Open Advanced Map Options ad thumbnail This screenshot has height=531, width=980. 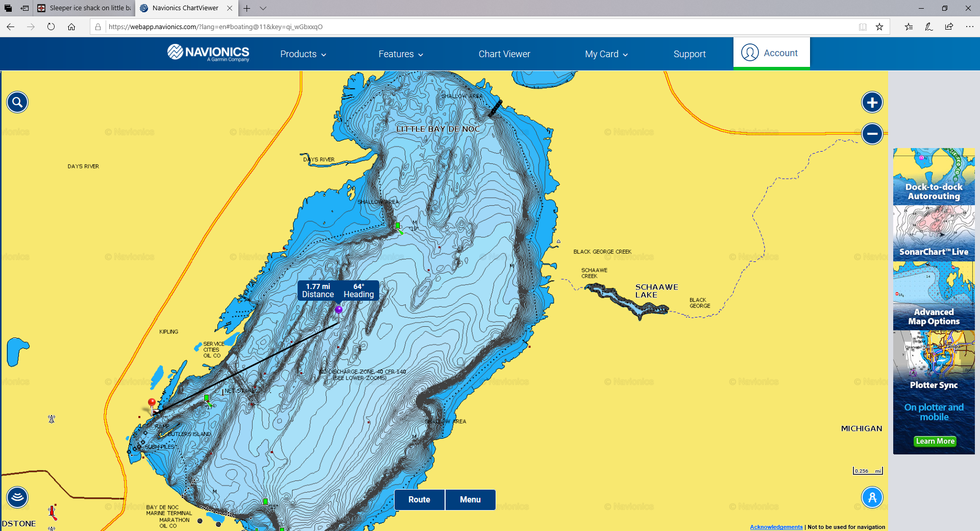click(934, 296)
